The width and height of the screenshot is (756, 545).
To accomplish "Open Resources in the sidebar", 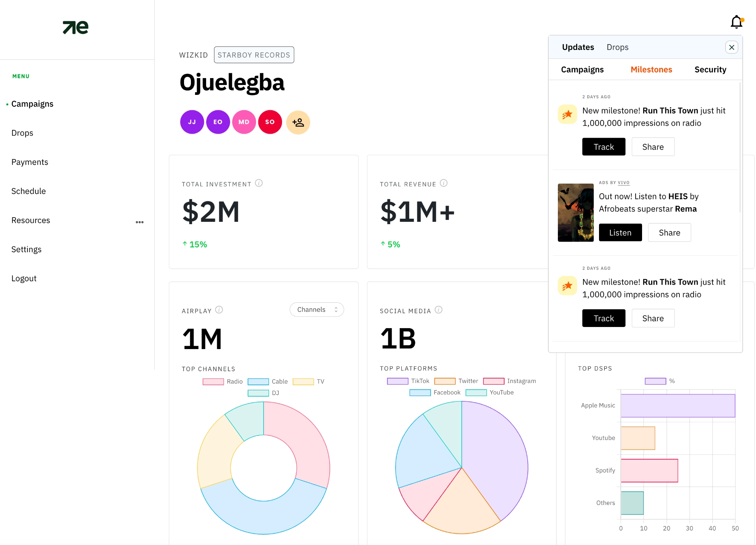I will pos(30,220).
